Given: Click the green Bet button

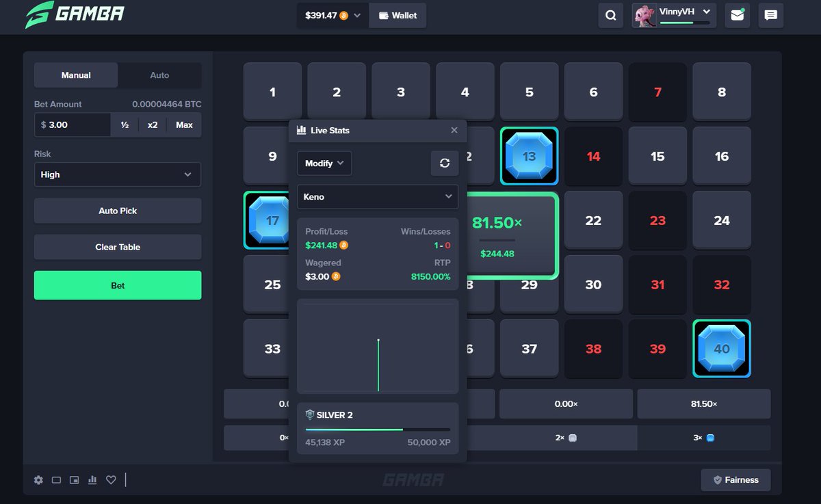Looking at the screenshot, I should pyautogui.click(x=118, y=285).
